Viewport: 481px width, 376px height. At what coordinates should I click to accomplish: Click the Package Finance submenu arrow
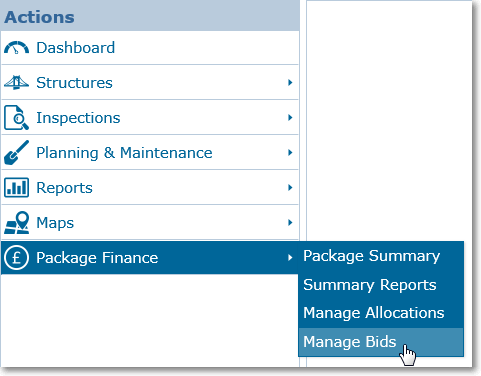[290, 257]
